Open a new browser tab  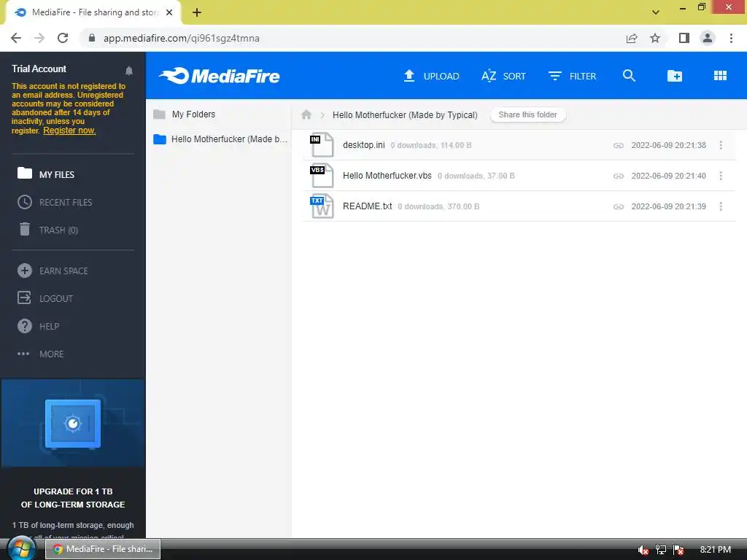pos(197,13)
